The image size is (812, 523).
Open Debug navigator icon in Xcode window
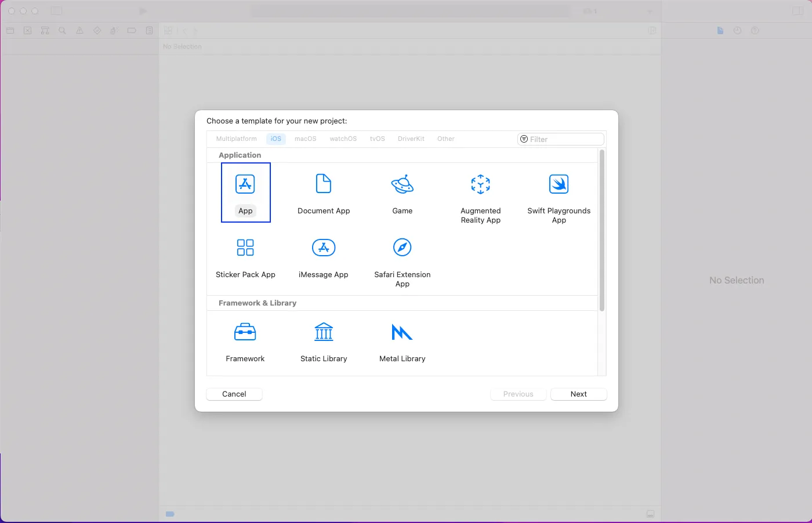[115, 31]
